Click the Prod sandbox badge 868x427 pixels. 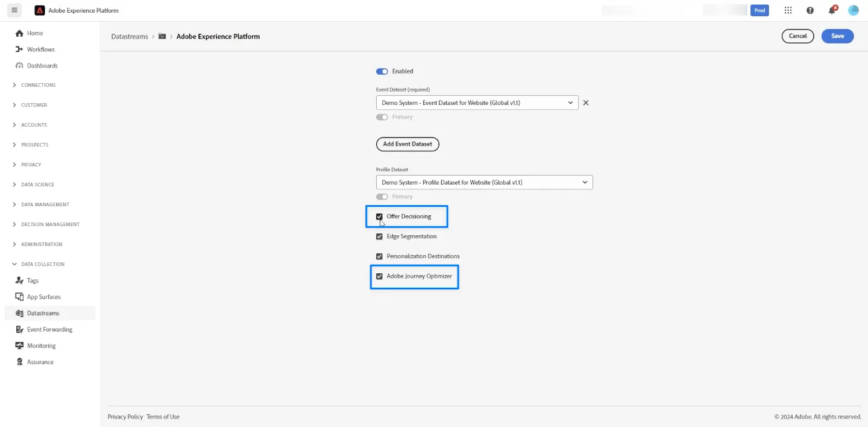pos(759,10)
